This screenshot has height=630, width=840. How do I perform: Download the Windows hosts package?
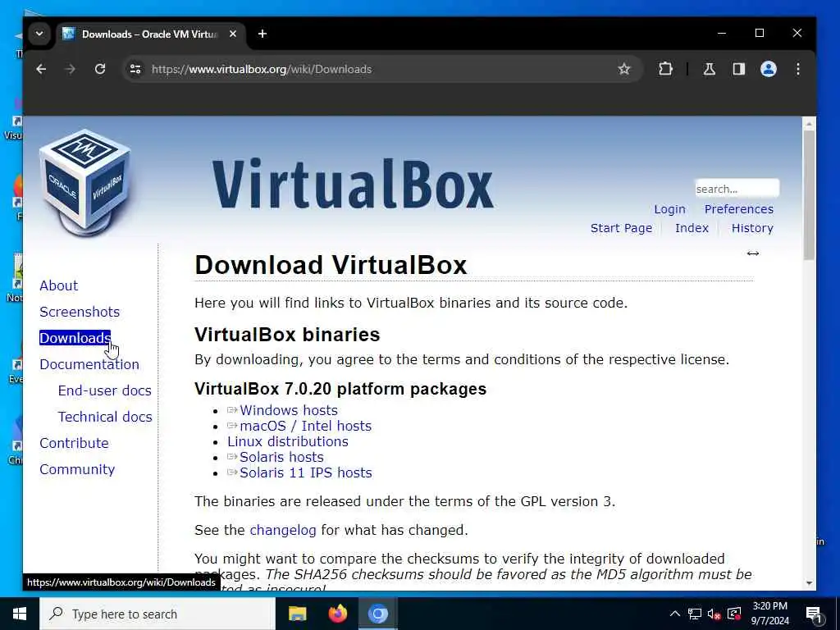(x=288, y=410)
